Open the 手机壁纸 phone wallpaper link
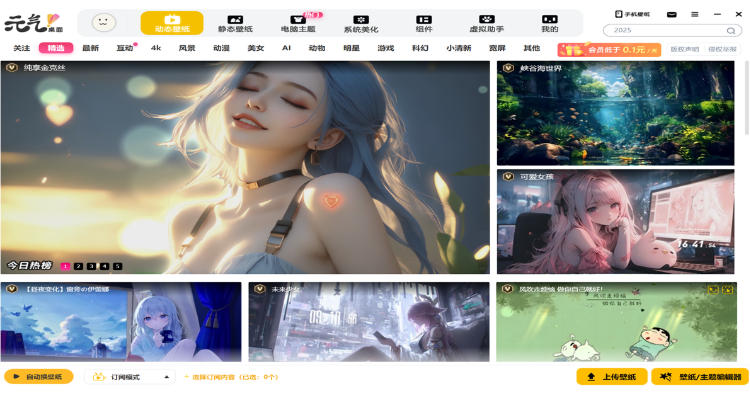This screenshot has height=393, width=750. click(x=632, y=14)
